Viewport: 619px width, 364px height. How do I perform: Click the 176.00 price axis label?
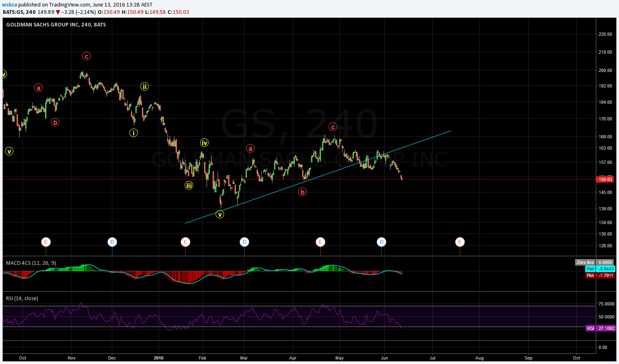pos(605,119)
